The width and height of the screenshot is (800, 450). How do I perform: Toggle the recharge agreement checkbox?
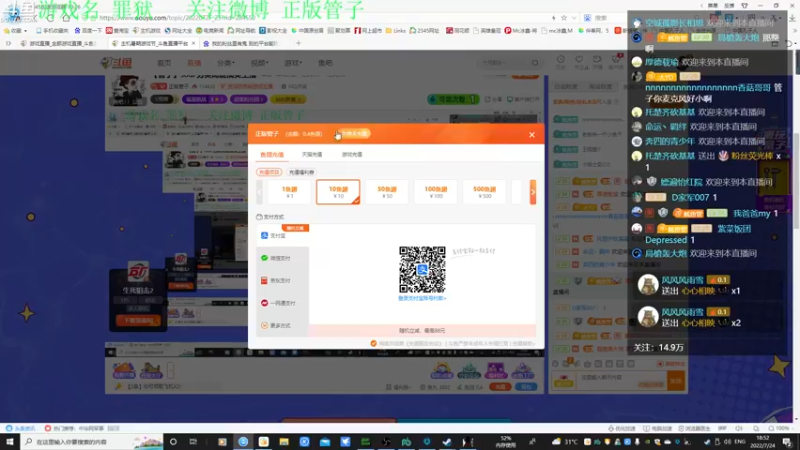(x=373, y=343)
